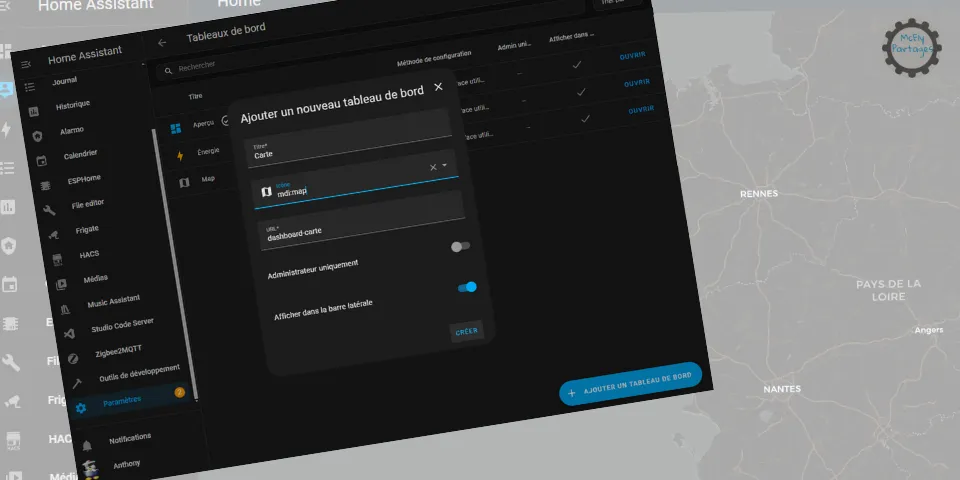
Task: Click the Anthony user avatar
Action: point(90,470)
